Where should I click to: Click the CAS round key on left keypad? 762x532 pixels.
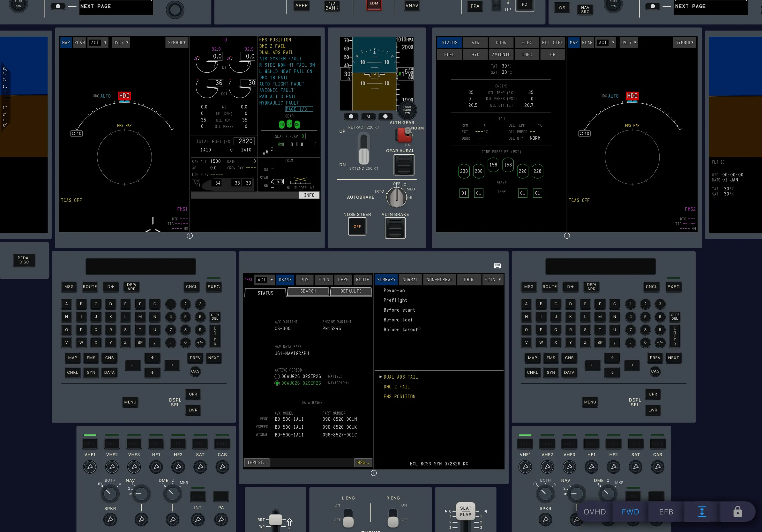click(195, 371)
